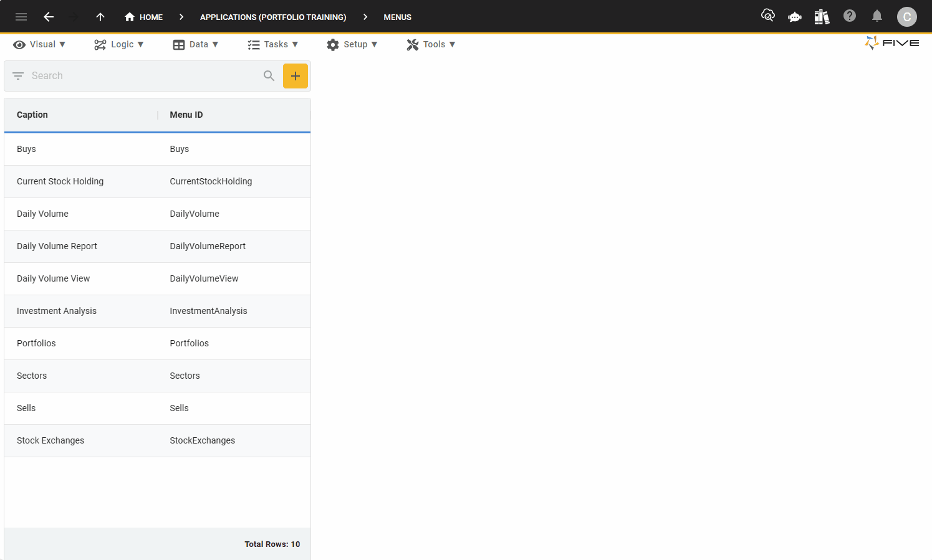The height and width of the screenshot is (560, 932).
Task: Go back with the left arrow
Action: click(x=49, y=17)
